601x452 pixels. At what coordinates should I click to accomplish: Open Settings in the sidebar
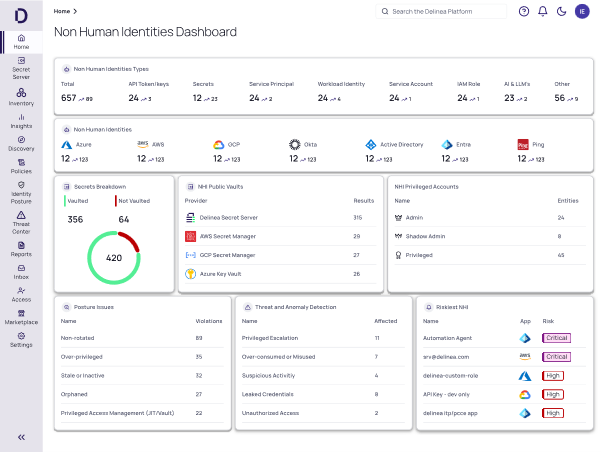[x=21, y=340]
